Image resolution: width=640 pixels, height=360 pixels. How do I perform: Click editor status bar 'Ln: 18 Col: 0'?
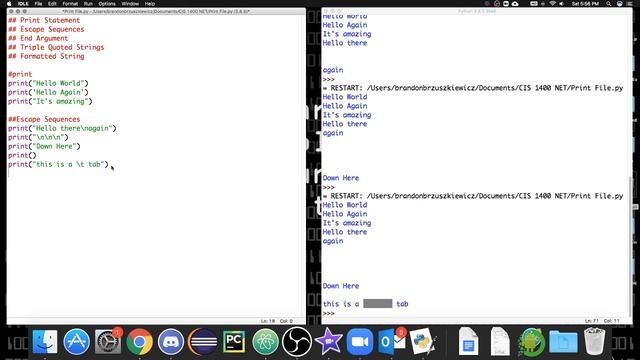(276, 321)
